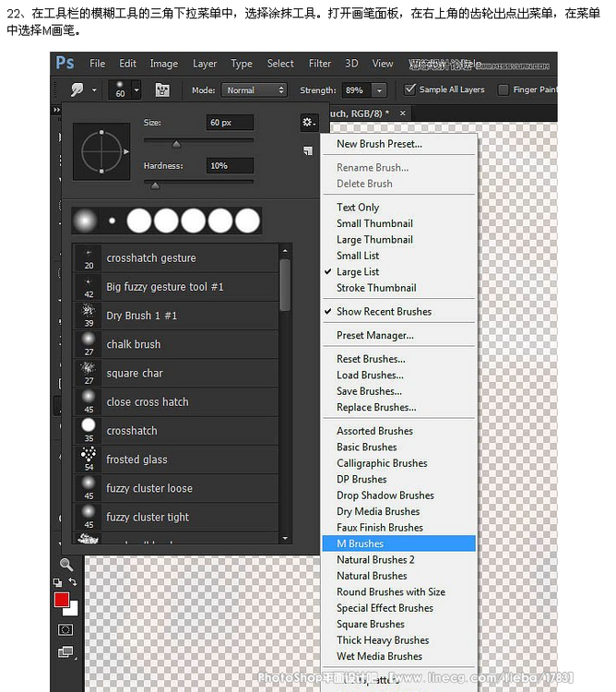Click the red foreground color swatch

[x=61, y=600]
